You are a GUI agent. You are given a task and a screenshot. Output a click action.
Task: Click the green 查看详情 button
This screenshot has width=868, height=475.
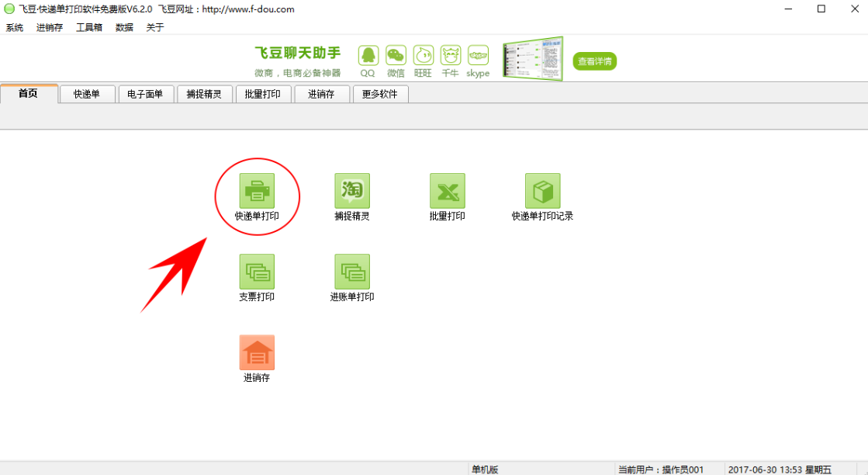(594, 61)
